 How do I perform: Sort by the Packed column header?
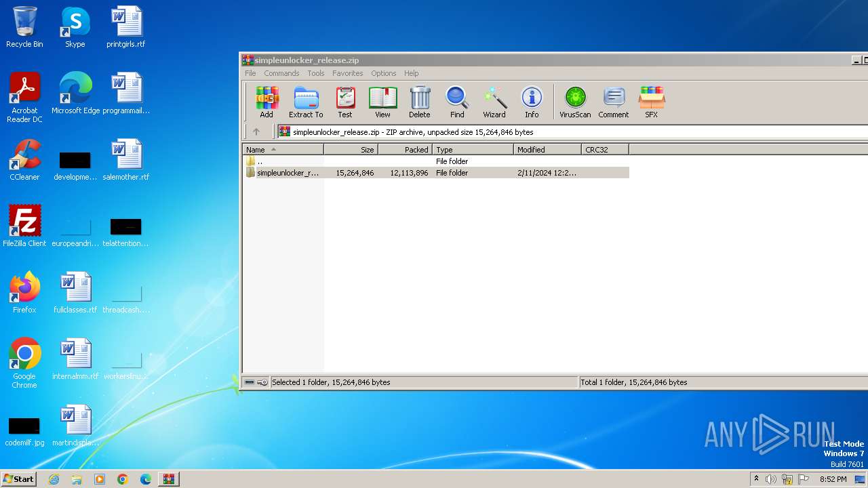pos(405,150)
